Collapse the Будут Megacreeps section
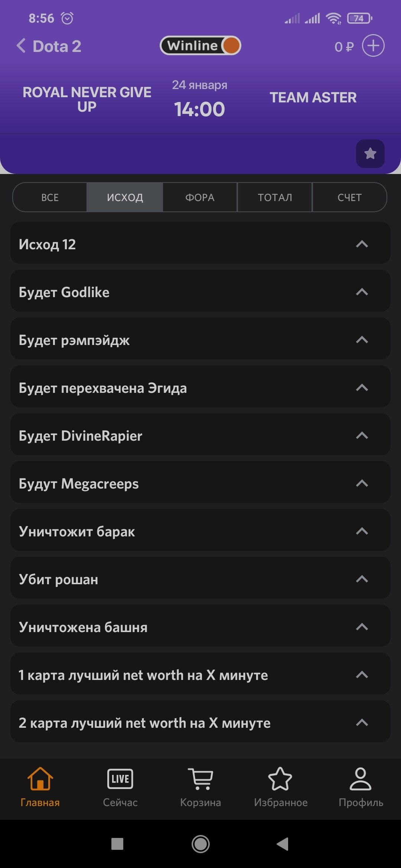Viewport: 401px width, 868px height. coord(362,483)
